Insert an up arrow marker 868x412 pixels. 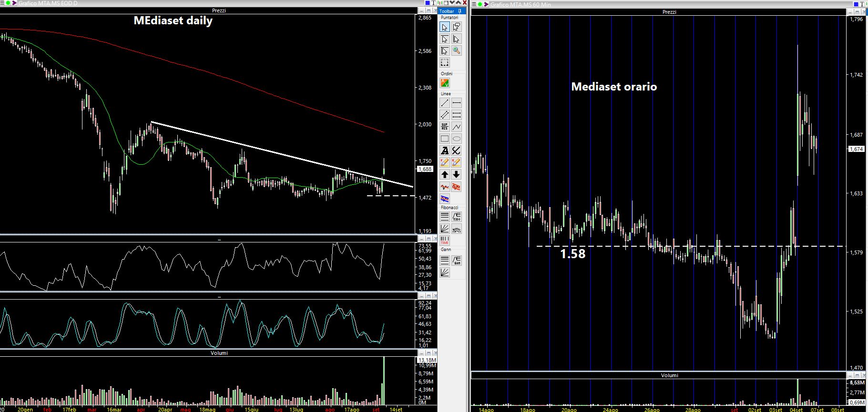click(444, 174)
